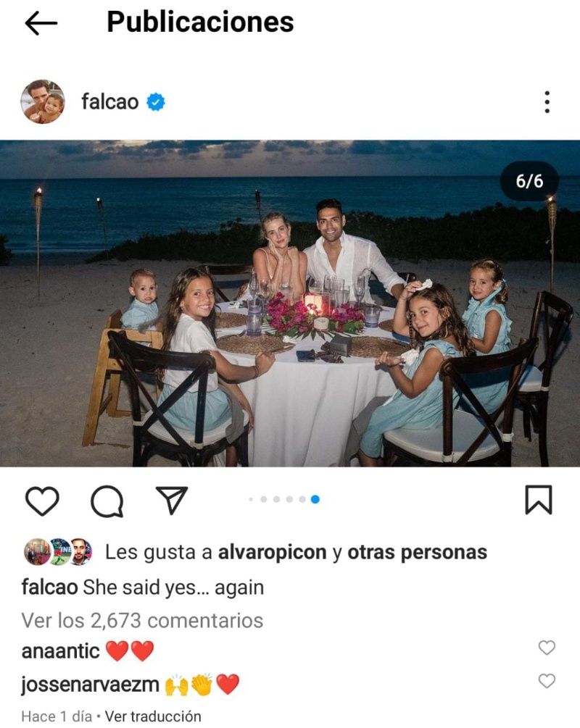Open falcao profile picture
Image resolution: width=580 pixels, height=728 pixels.
coord(43,101)
